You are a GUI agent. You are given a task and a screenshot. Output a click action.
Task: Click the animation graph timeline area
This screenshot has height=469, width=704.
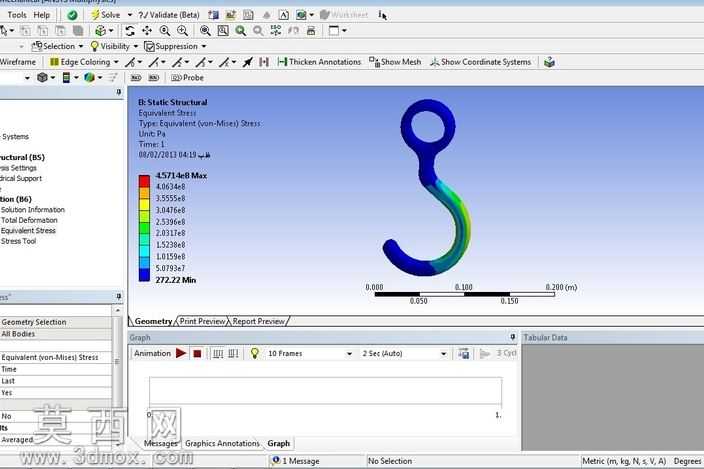(326, 390)
